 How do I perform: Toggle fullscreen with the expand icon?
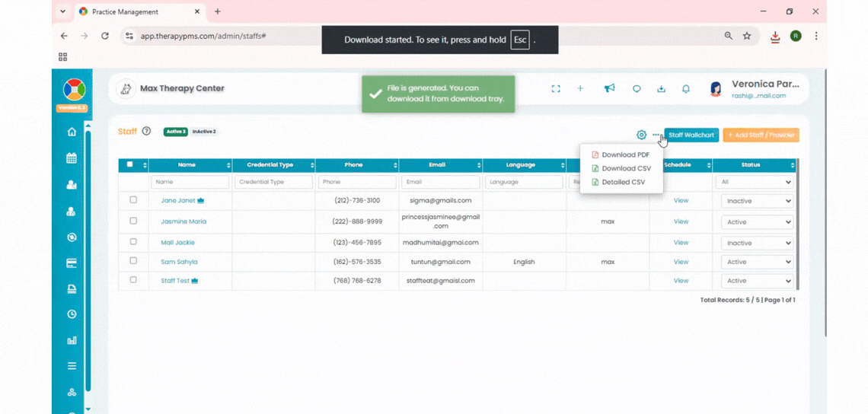(556, 88)
